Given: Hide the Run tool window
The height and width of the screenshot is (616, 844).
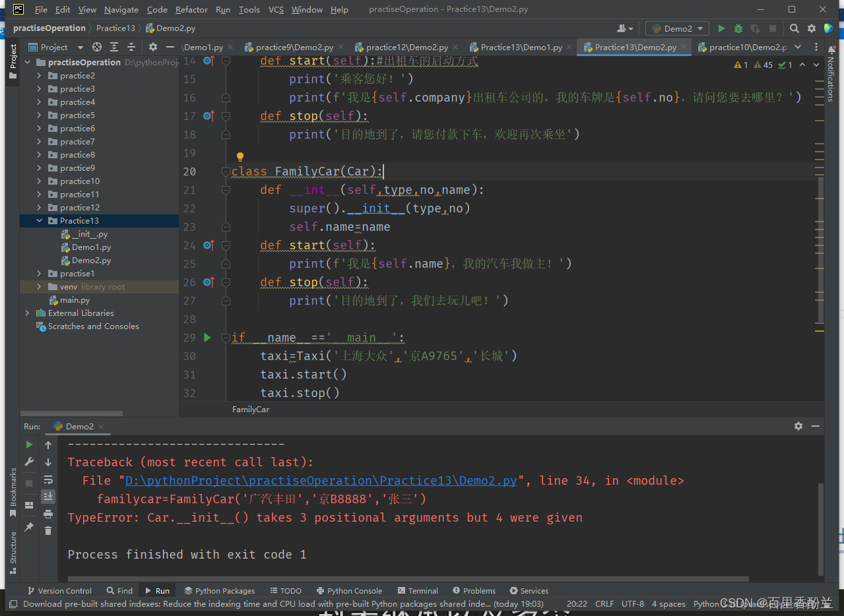Looking at the screenshot, I should (x=816, y=426).
